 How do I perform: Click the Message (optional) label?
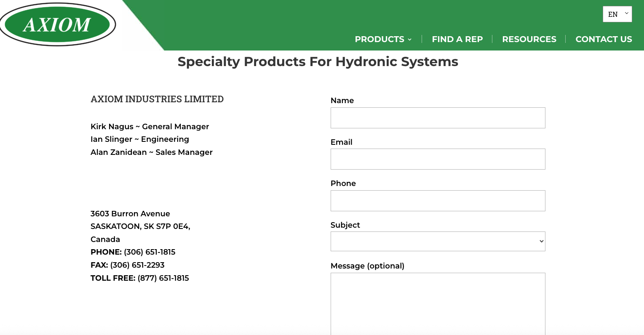(367, 266)
